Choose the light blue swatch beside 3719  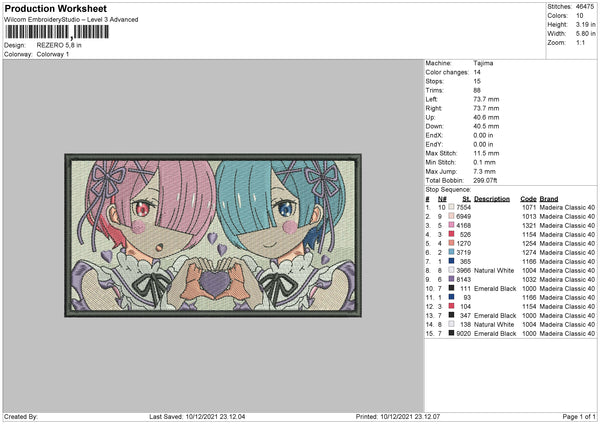pyautogui.click(x=452, y=252)
